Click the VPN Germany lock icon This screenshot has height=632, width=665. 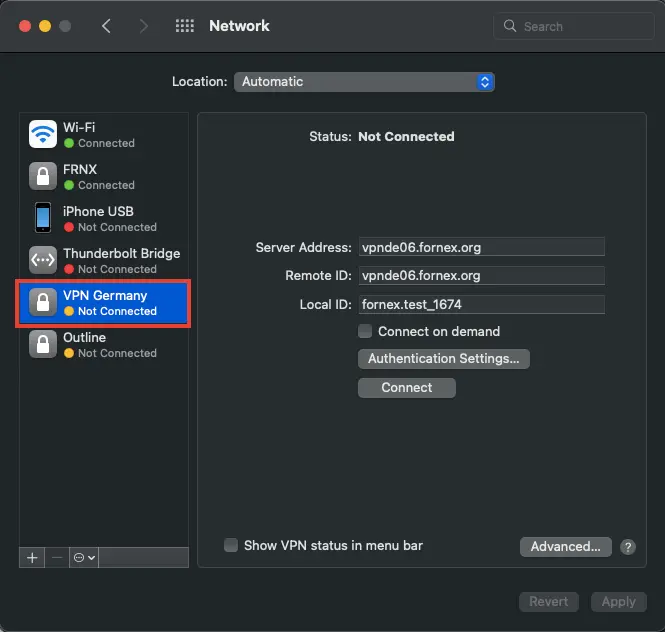pyautogui.click(x=43, y=302)
